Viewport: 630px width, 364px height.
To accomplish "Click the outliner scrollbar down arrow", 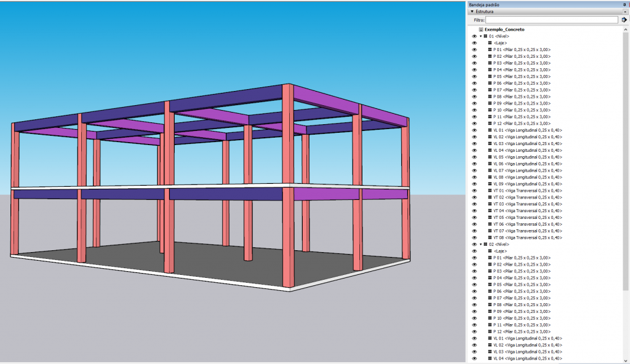I will [625, 360].
